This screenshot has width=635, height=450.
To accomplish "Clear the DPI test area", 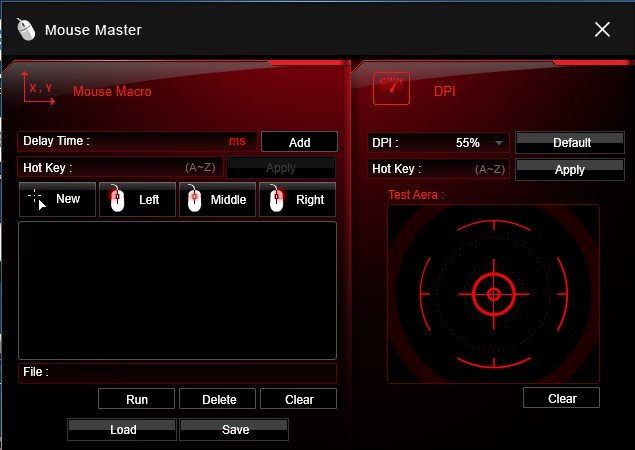I will 562,398.
